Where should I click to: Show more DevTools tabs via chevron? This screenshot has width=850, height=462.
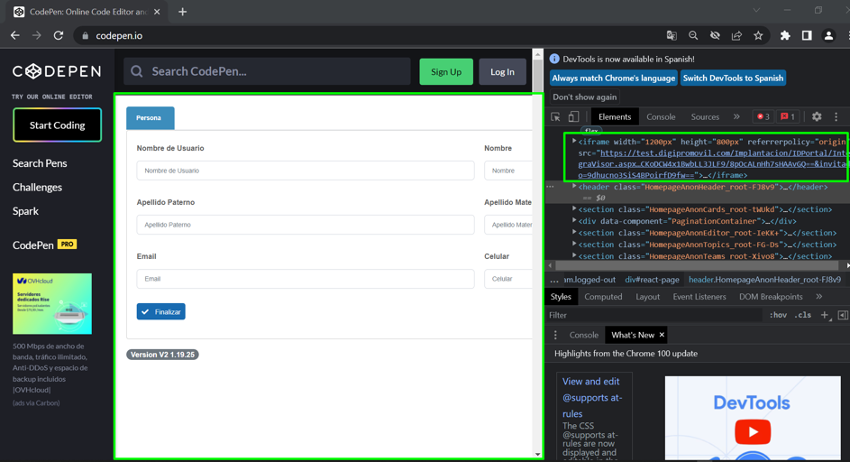coord(736,117)
